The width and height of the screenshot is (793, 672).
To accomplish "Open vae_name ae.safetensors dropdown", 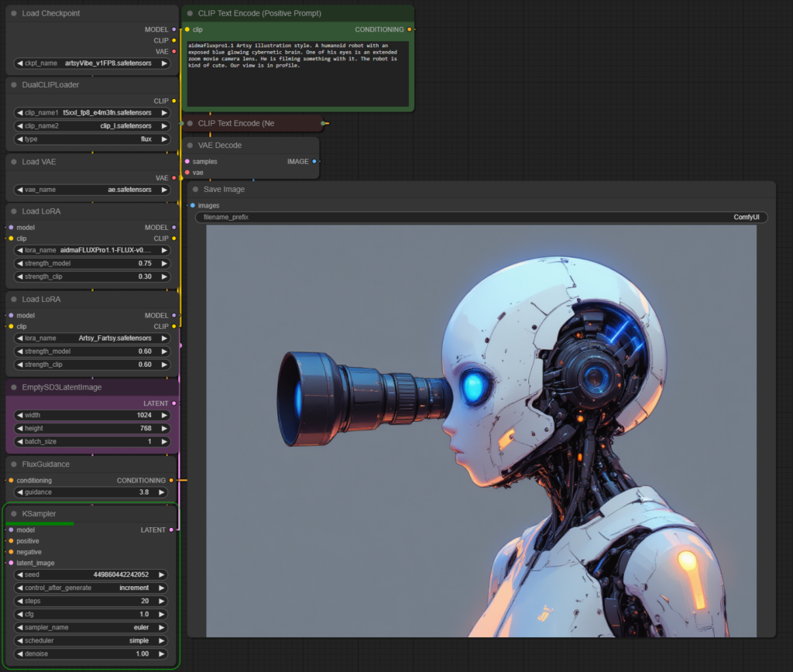I will pyautogui.click(x=92, y=190).
